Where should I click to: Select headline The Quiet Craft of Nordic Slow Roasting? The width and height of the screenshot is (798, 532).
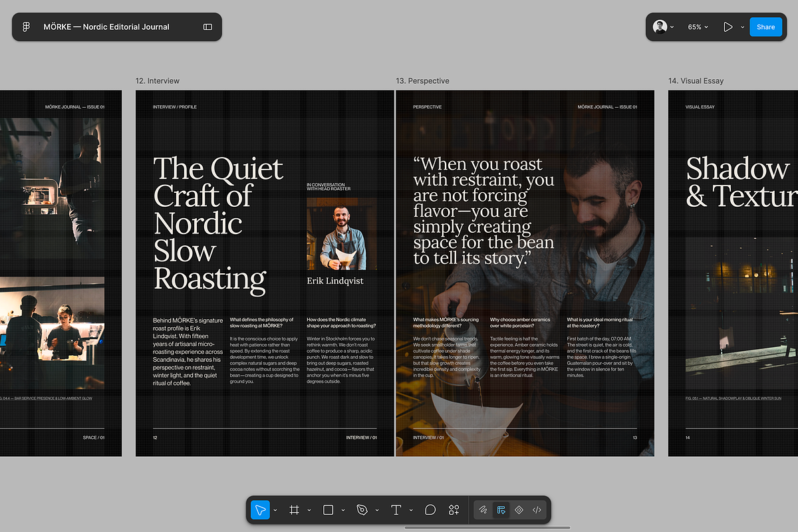point(219,223)
